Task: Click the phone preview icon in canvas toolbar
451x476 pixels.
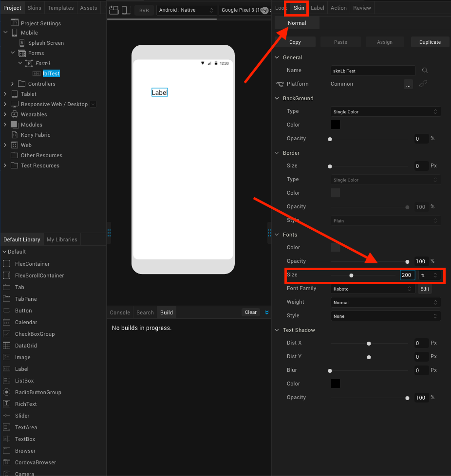Action: click(125, 10)
